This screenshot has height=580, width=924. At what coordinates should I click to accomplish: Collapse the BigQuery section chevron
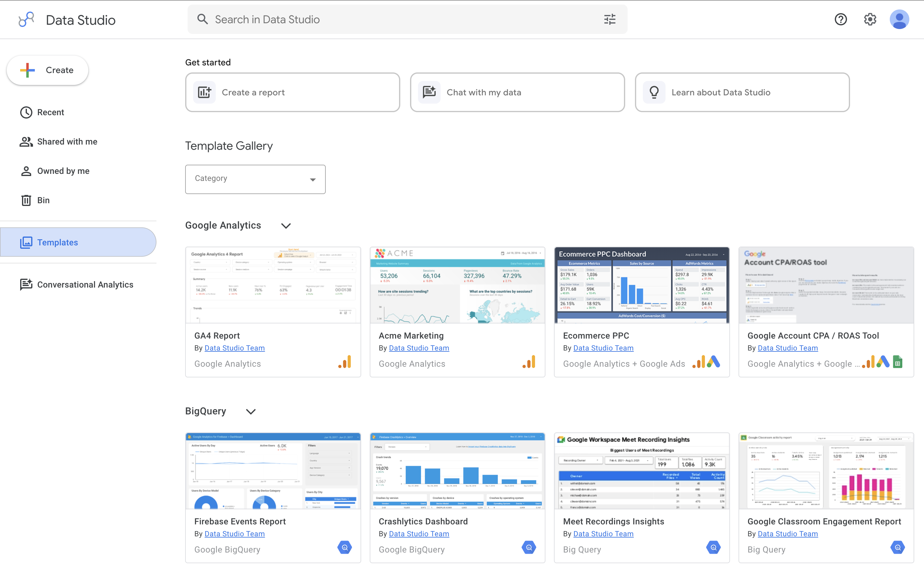(x=251, y=412)
